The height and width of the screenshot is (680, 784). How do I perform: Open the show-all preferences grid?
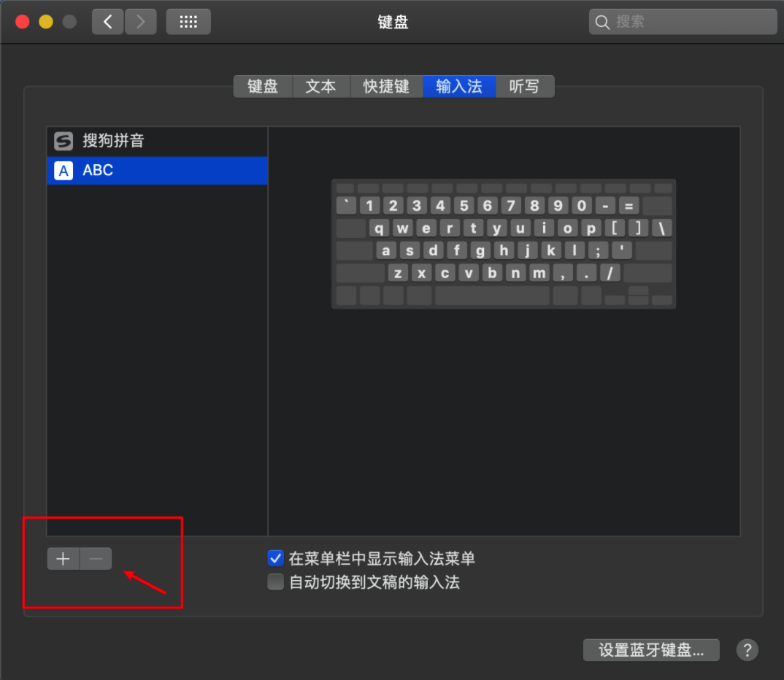(188, 22)
